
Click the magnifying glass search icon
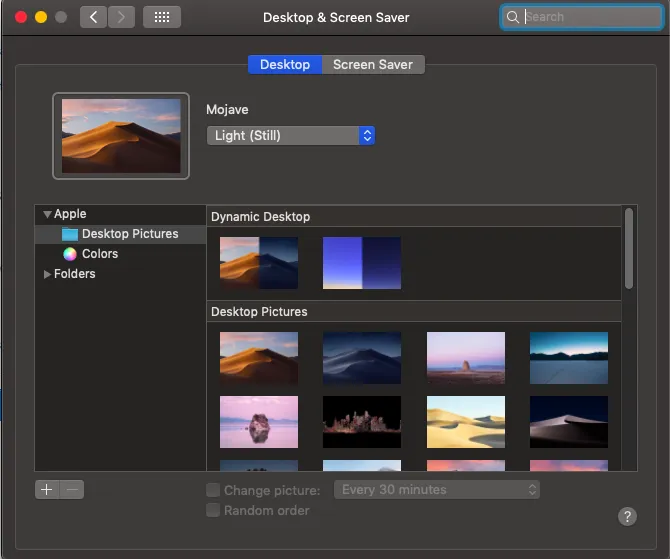tap(512, 17)
